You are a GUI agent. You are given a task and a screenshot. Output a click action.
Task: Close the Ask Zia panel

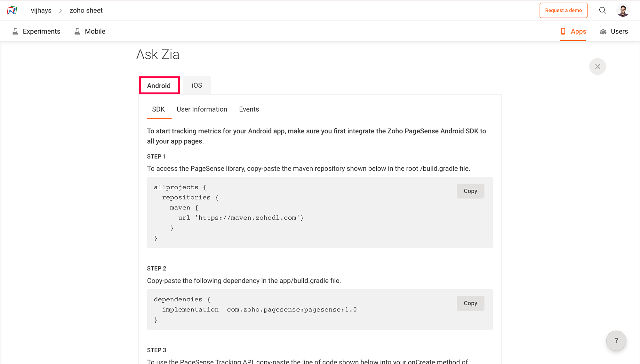click(597, 67)
